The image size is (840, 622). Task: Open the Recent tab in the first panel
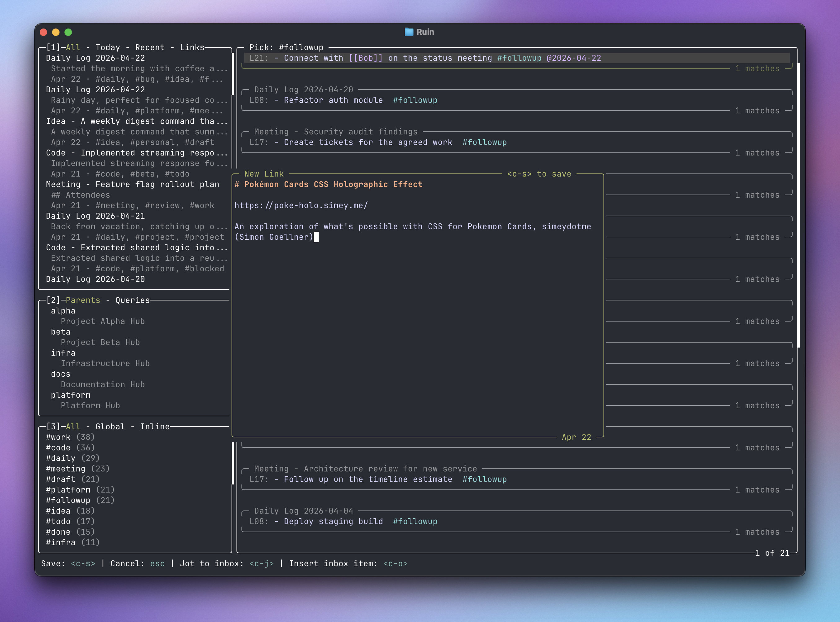click(x=150, y=47)
